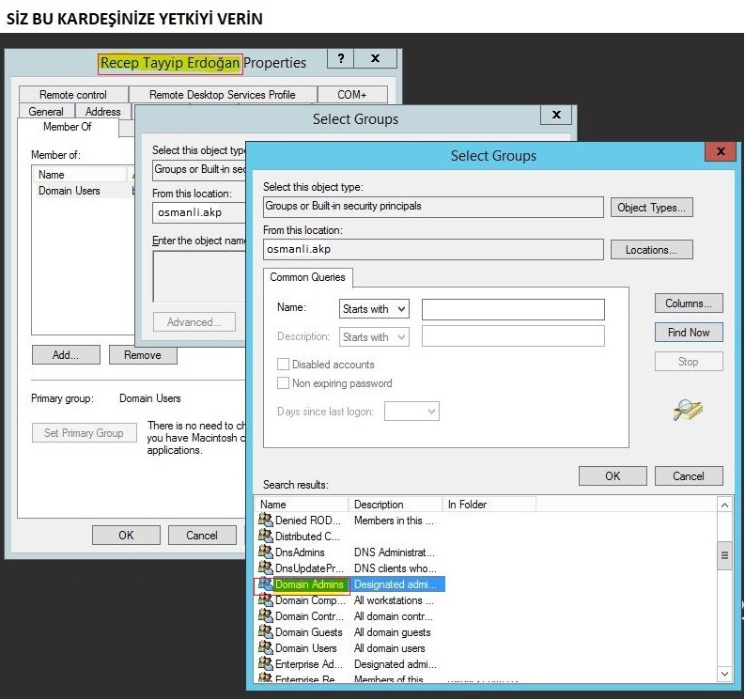This screenshot has width=745, height=700.
Task: Click Cancel in front Select Groups dialog
Action: click(x=689, y=476)
